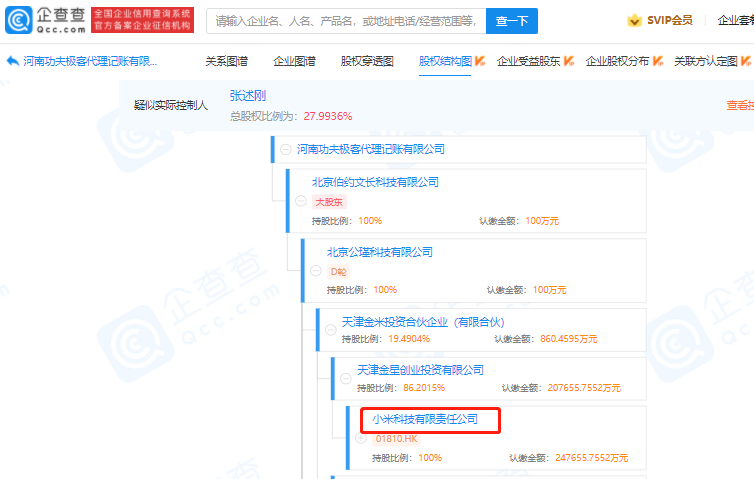Viewport: 754px width, 479px height.
Task: Open the 关联方认定图 tab
Action: click(706, 61)
